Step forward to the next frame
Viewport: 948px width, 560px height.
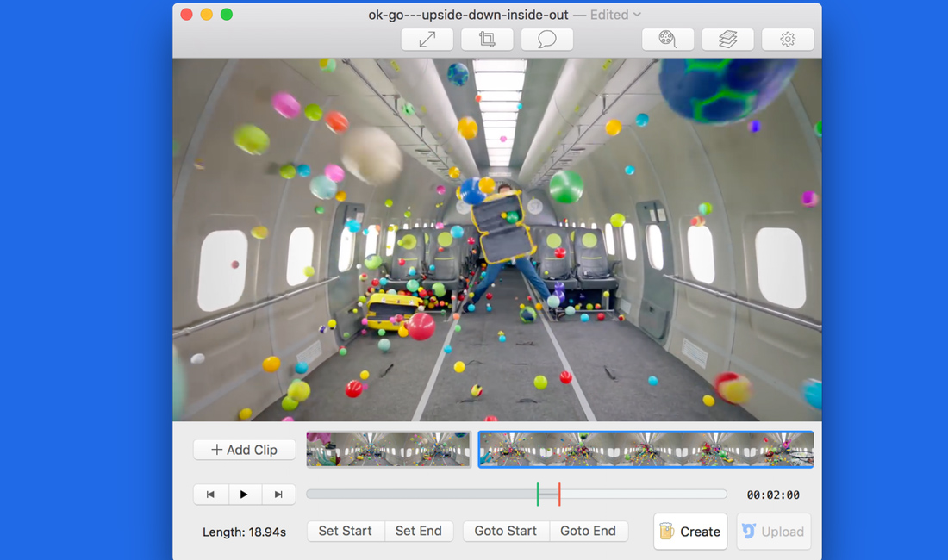(x=278, y=495)
